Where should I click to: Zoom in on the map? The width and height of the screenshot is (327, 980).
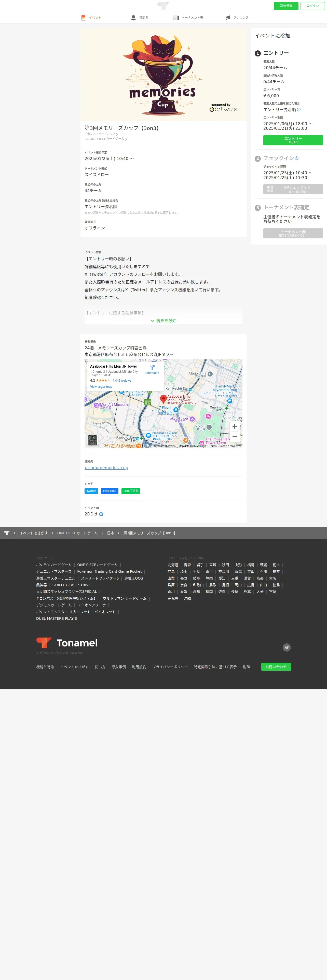pyautogui.click(x=235, y=426)
